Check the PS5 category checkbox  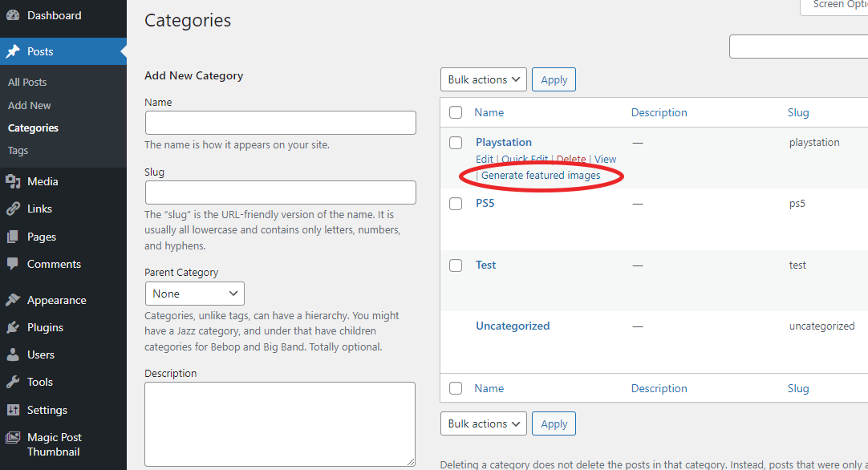[456, 204]
